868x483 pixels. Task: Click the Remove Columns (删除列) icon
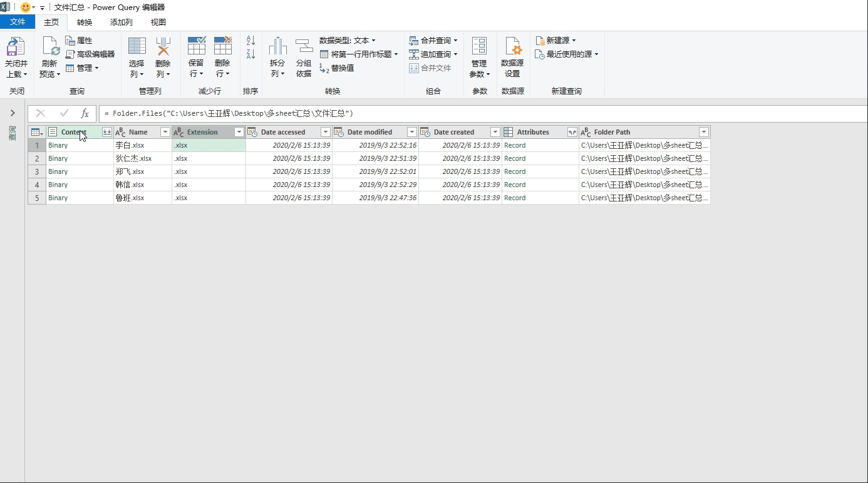(163, 47)
